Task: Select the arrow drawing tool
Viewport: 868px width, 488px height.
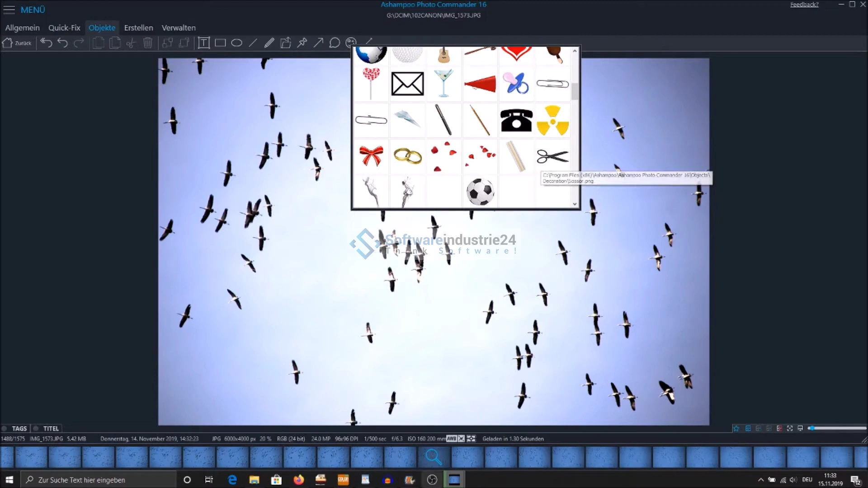Action: point(318,43)
